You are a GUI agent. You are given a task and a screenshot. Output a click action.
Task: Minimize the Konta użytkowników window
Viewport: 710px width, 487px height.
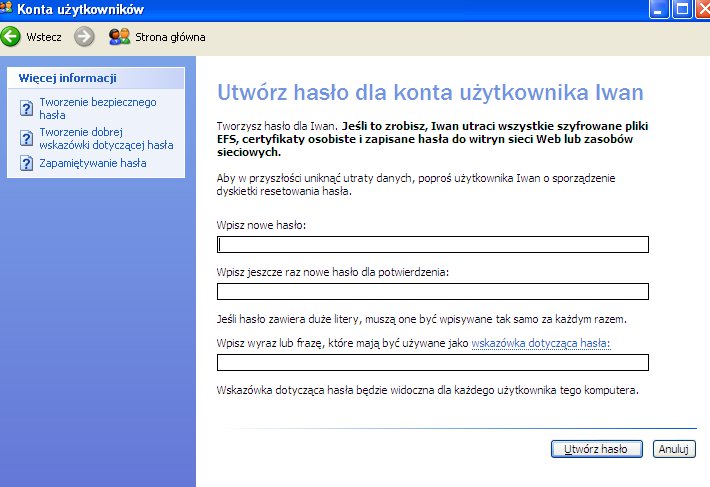(x=660, y=10)
